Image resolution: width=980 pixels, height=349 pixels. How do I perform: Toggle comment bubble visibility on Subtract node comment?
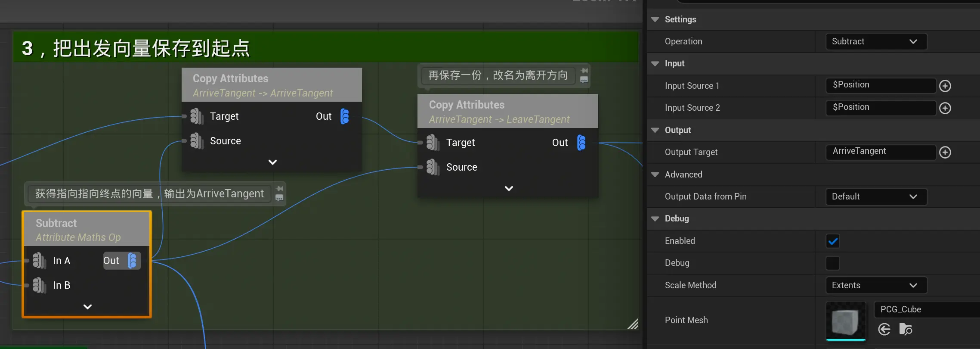click(x=279, y=198)
